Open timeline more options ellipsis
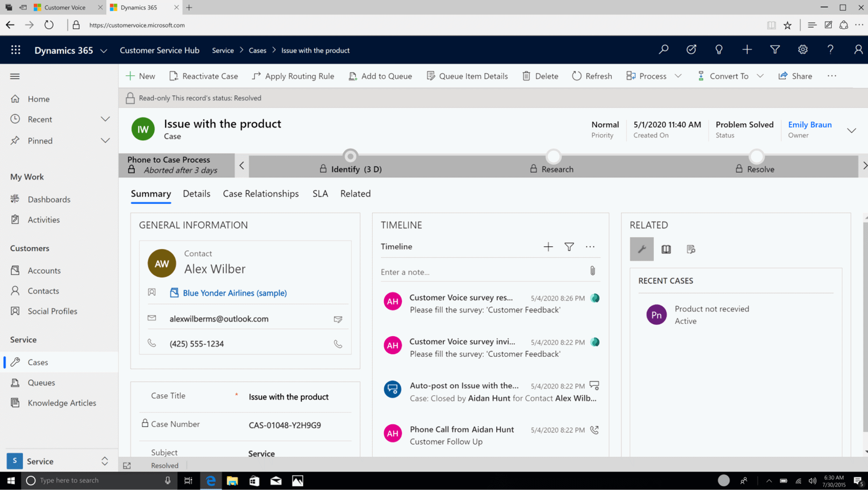The width and height of the screenshot is (868, 490). click(x=590, y=247)
